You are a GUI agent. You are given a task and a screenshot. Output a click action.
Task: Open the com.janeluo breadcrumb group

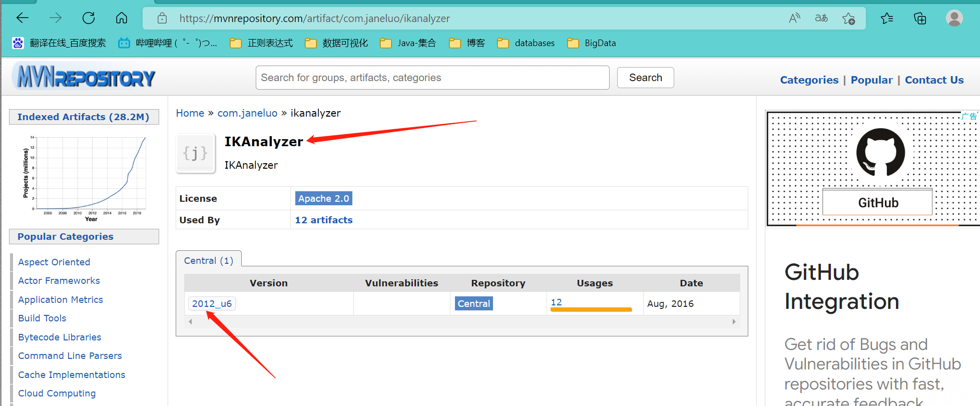coord(247,113)
